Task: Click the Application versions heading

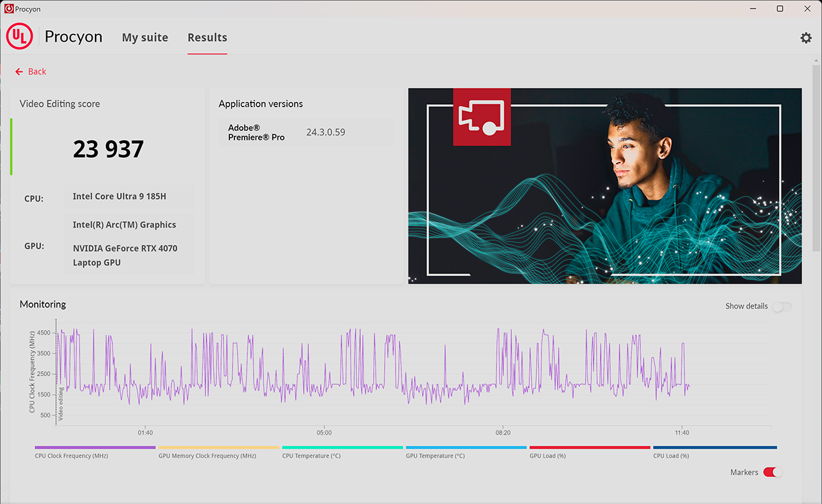Action: [261, 104]
